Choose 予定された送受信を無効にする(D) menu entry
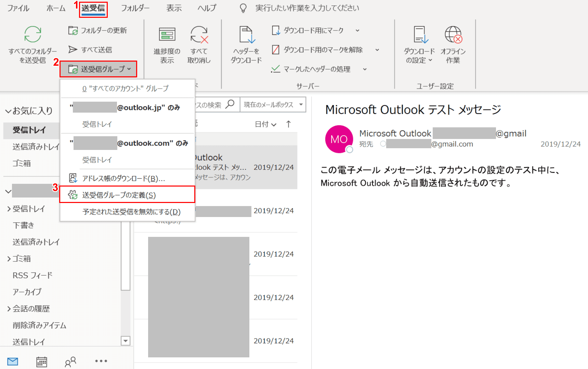Viewport: 588px width, 369px height. [131, 212]
